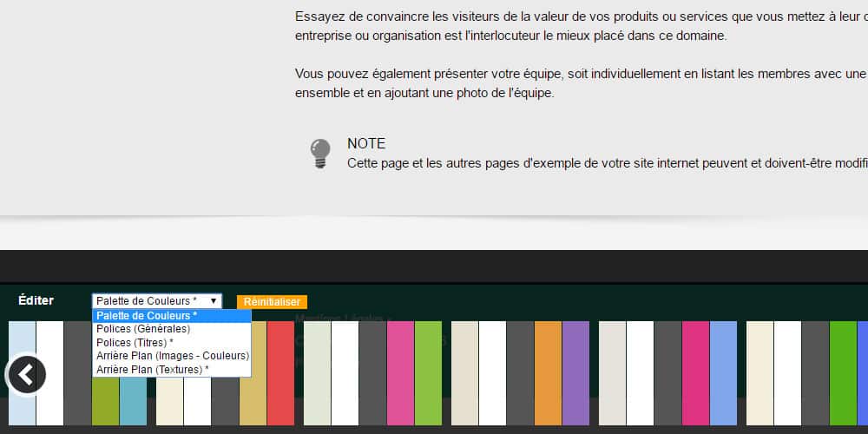Select dark gray swatch left of orange
Screen dimensions: 868x434
520,373
